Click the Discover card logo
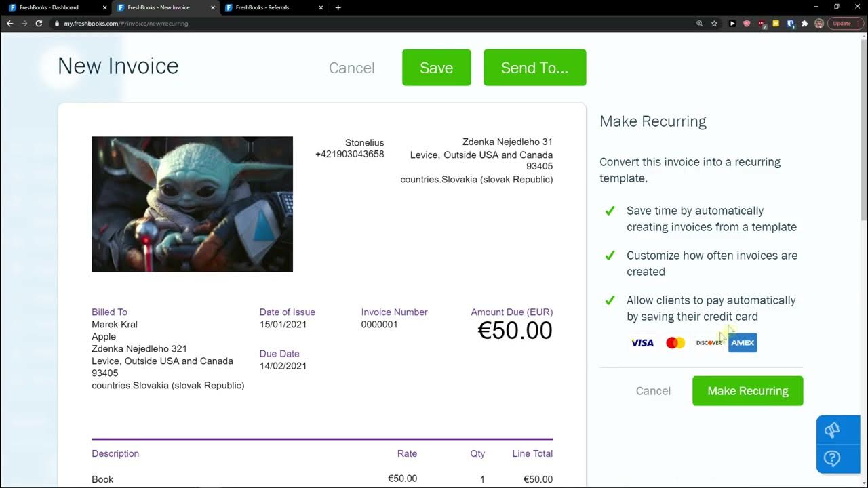Screen dimensions: 868x488 (x=709, y=343)
